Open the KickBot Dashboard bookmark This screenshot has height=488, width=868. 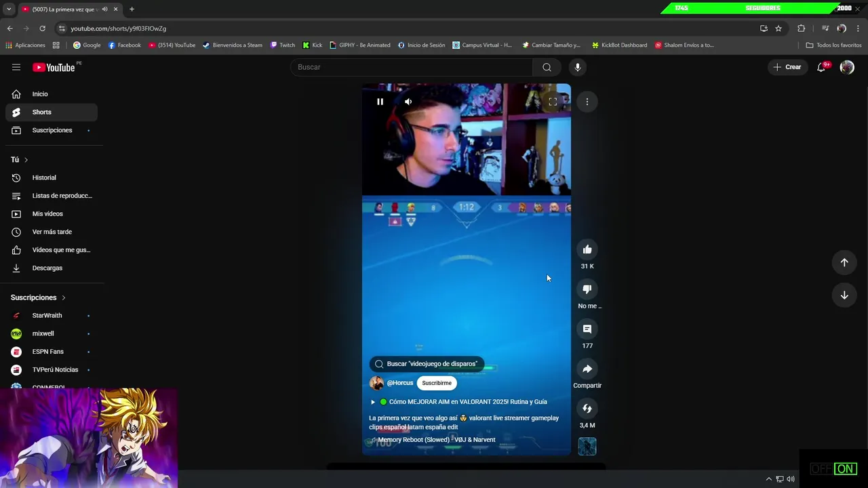point(619,45)
